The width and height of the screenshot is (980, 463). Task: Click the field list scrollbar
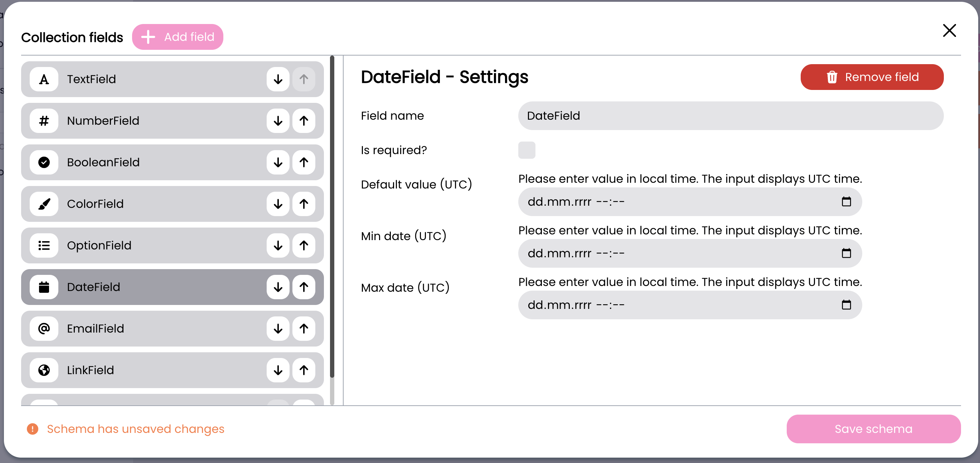coord(332,217)
